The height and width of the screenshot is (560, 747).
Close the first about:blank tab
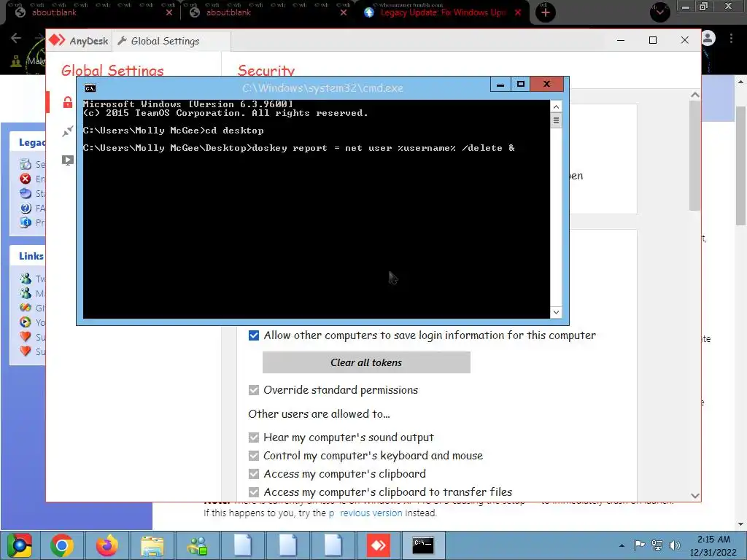pyautogui.click(x=169, y=12)
